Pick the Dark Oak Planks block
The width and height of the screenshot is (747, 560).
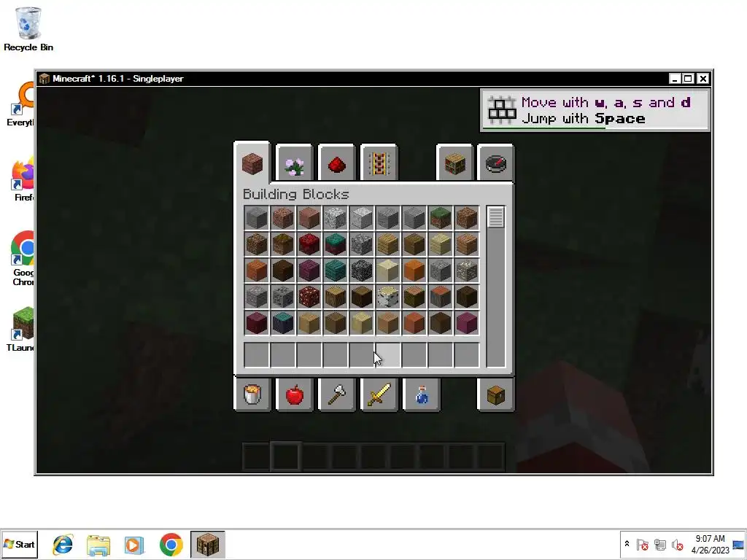tap(283, 271)
